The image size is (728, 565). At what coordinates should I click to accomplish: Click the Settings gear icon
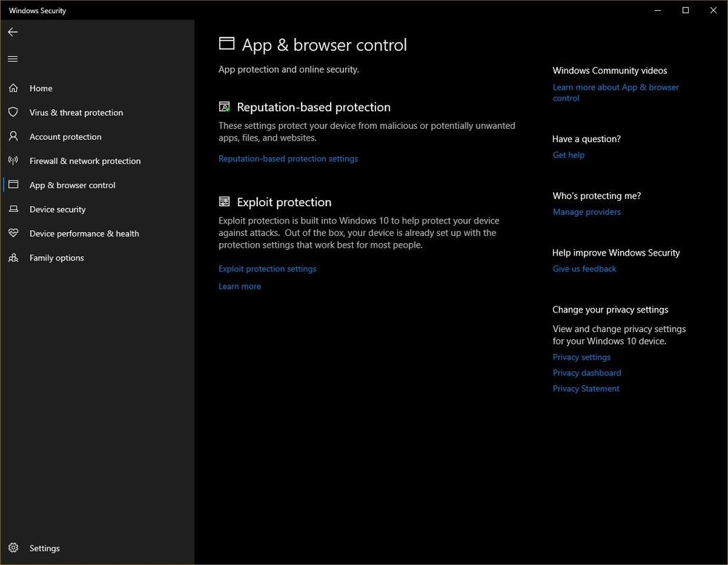[x=13, y=548]
